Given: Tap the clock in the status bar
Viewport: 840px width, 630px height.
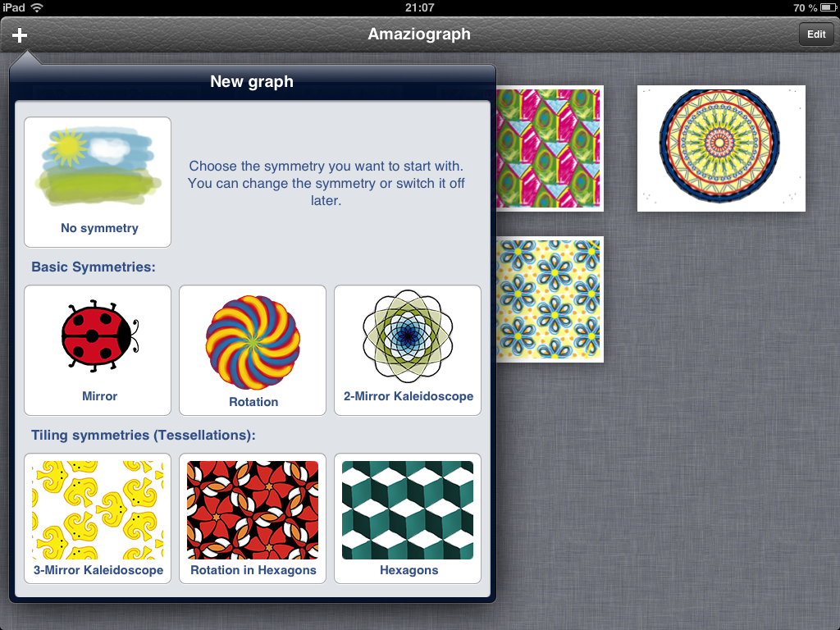Looking at the screenshot, I should tap(419, 7).
